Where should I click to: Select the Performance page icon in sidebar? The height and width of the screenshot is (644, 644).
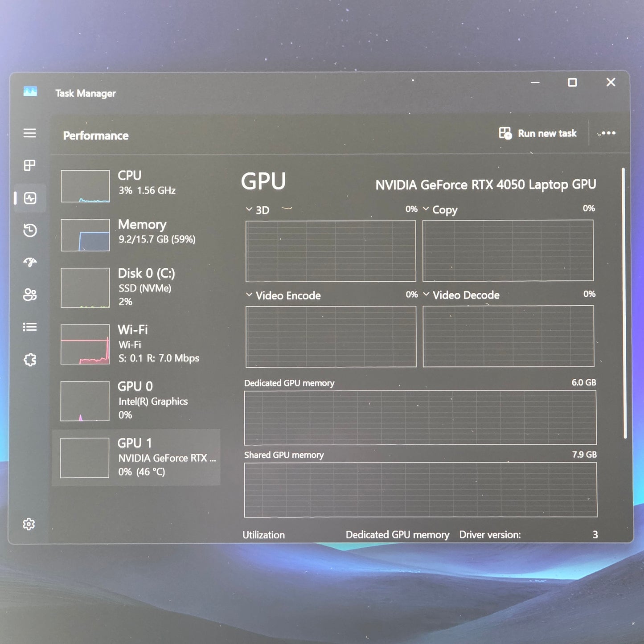point(30,198)
